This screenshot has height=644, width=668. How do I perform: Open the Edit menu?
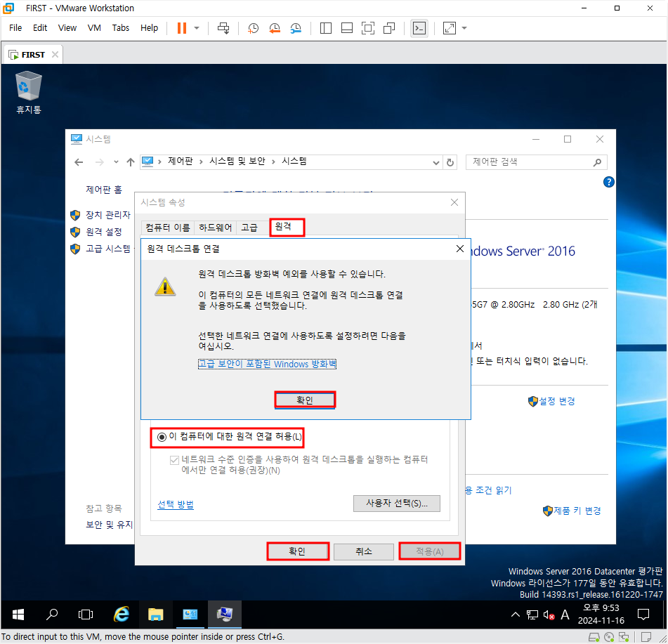coord(40,27)
